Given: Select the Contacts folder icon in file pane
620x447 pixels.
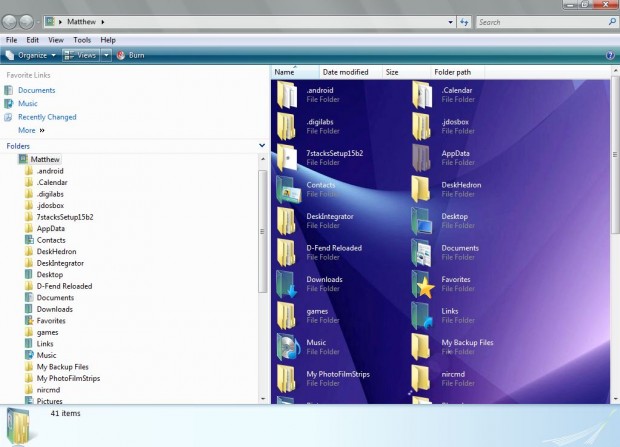Looking at the screenshot, I should click(288, 189).
